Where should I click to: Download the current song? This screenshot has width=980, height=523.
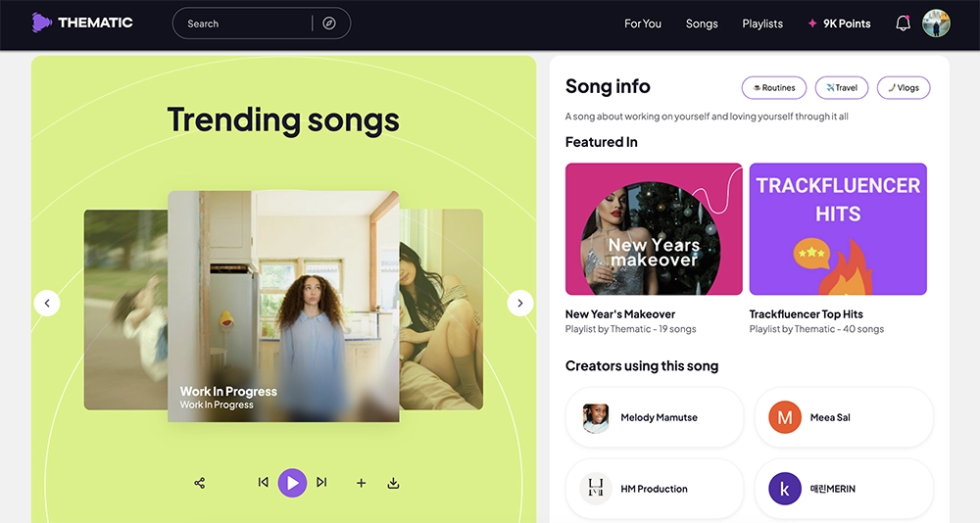coord(393,483)
